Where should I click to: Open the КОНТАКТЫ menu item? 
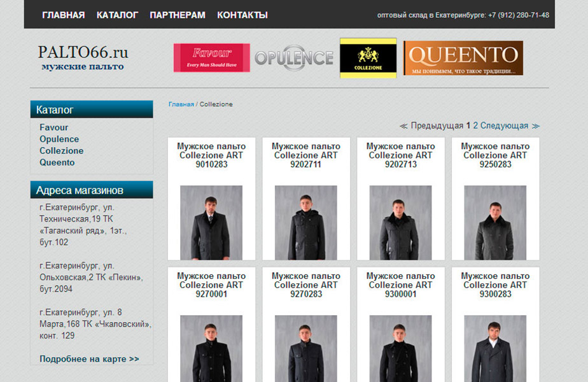tap(242, 15)
